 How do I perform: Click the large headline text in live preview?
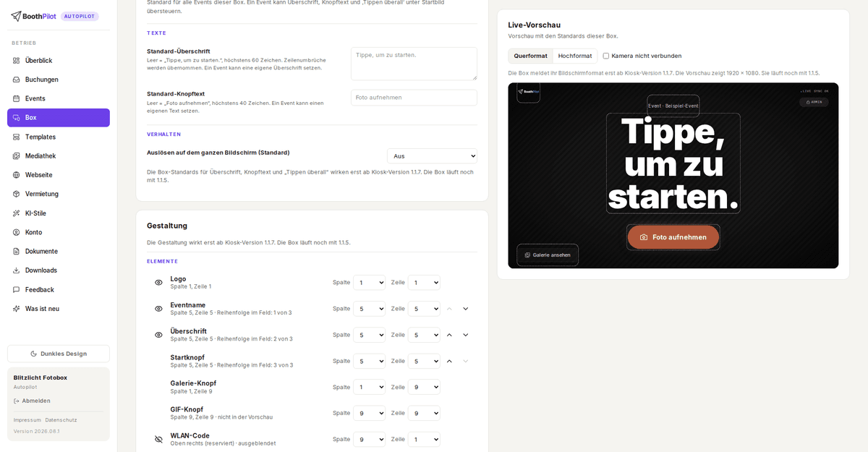[x=673, y=163]
